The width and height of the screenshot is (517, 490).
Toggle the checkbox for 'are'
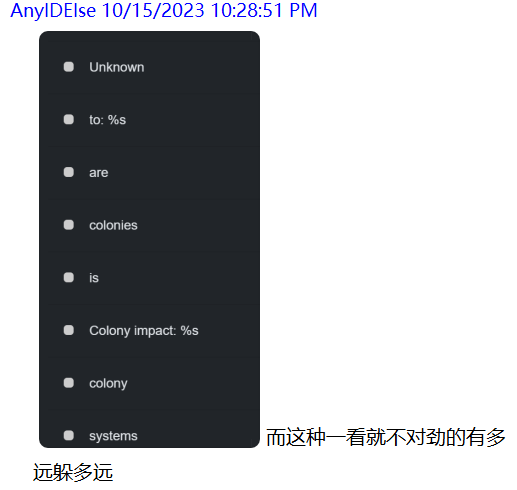(69, 172)
